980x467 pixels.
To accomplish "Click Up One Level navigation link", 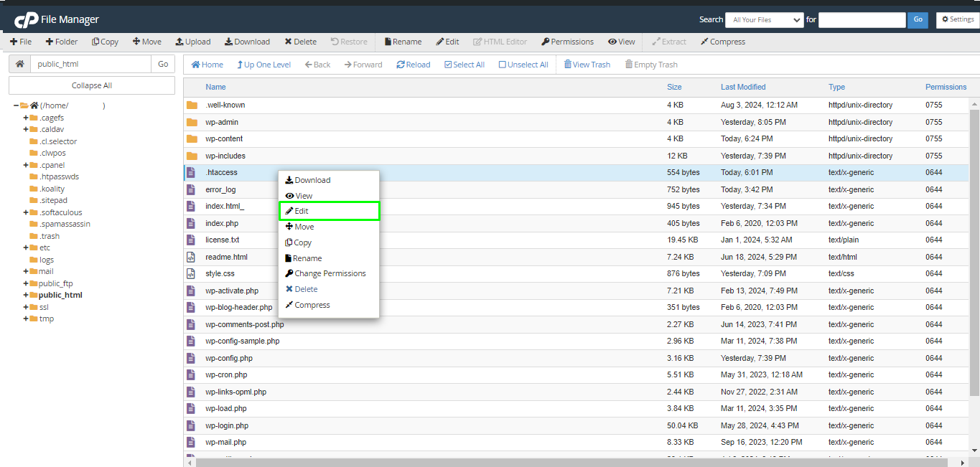I will (x=263, y=64).
